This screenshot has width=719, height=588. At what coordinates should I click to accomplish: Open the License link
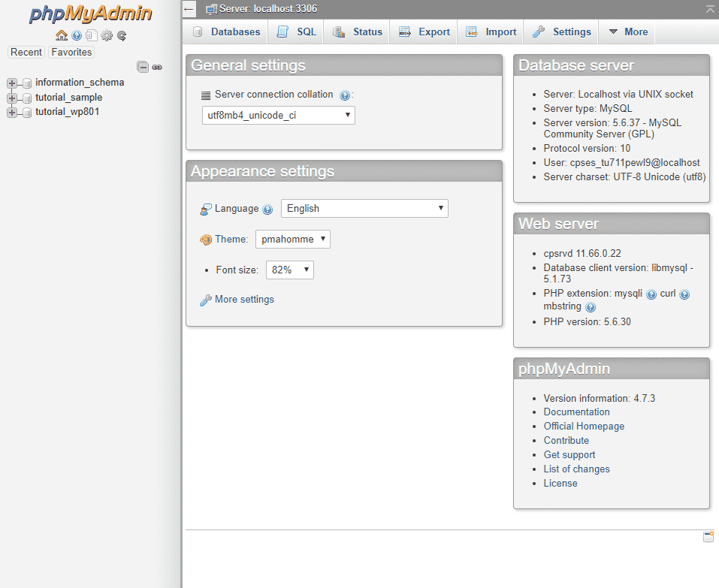click(x=560, y=483)
